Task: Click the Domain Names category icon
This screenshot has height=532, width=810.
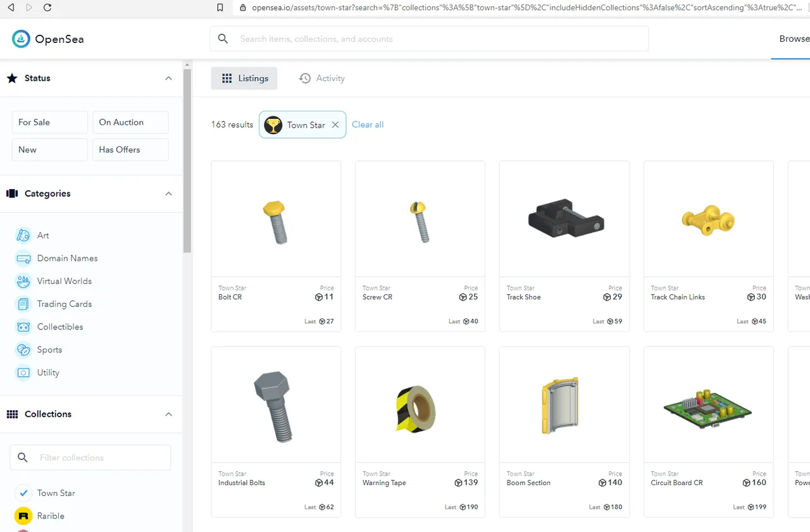Action: (x=23, y=258)
